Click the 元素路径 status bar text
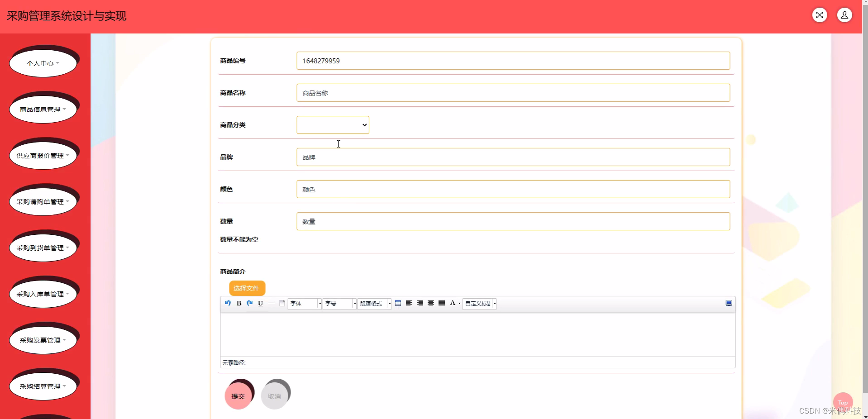Screen dimensions: 868x419 [x=234, y=362]
